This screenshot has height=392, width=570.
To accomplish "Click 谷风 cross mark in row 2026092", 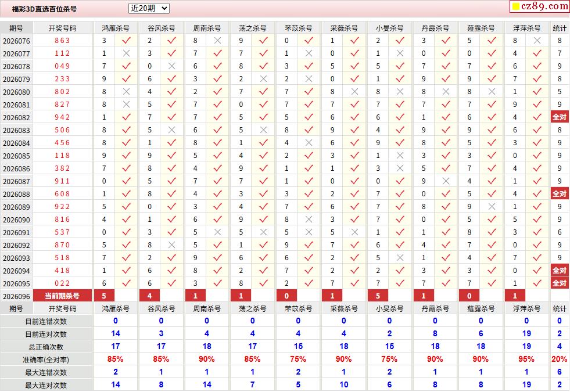I will pos(172,245).
